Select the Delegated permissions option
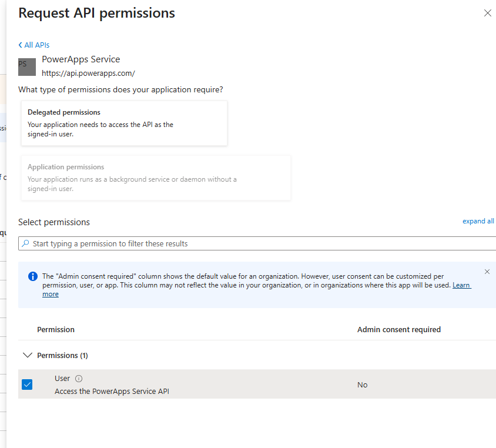 124,123
